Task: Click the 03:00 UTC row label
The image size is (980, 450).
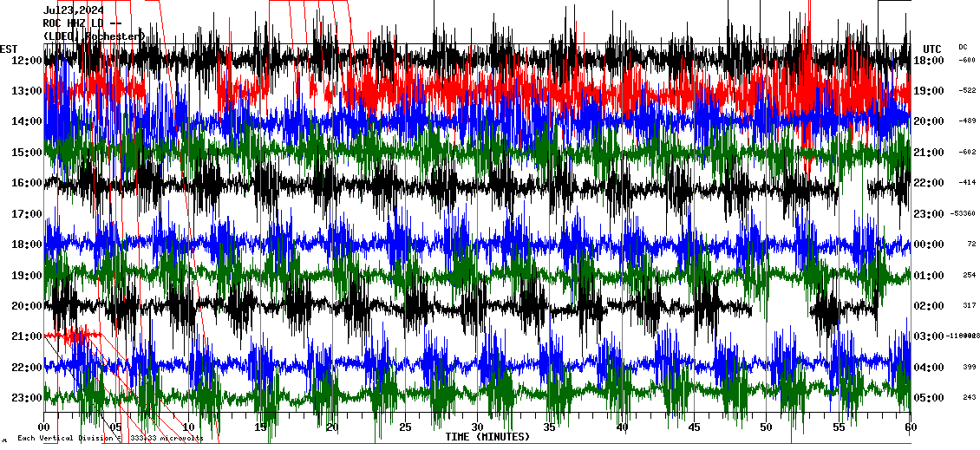Action: click(929, 336)
